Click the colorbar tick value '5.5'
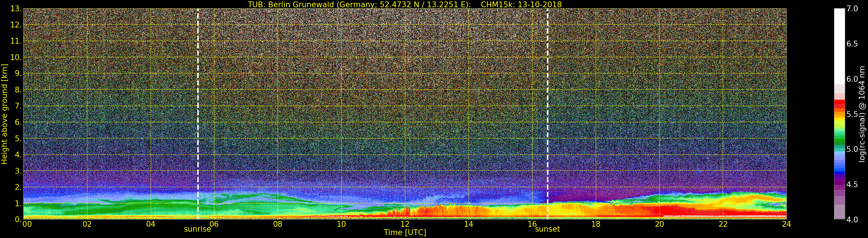 [852, 114]
